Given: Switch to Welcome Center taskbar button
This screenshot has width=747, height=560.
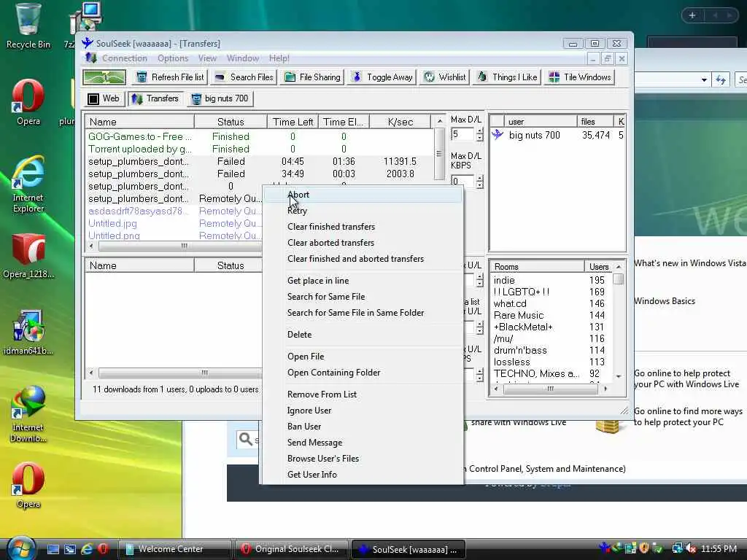Looking at the screenshot, I should click(x=174, y=549).
